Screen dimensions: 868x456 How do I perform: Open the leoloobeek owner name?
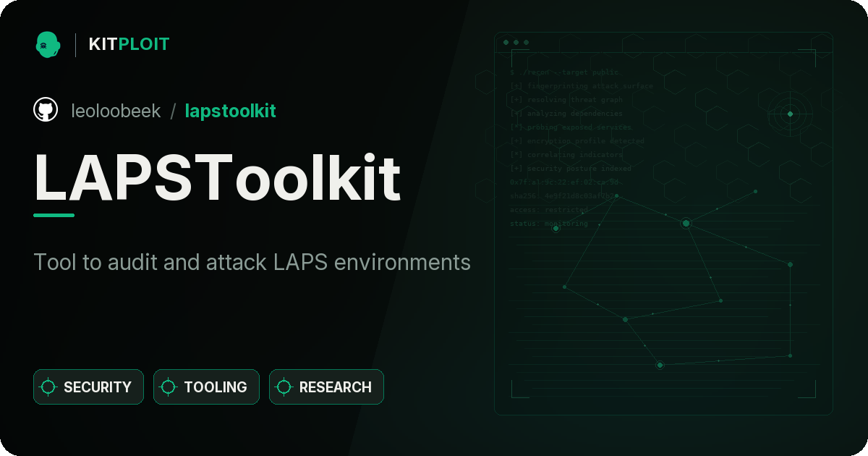point(116,111)
